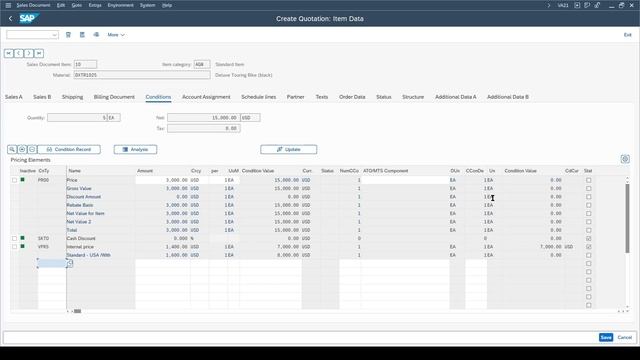640x360 pixels.
Task: Click the SAP logo
Action: (28, 18)
